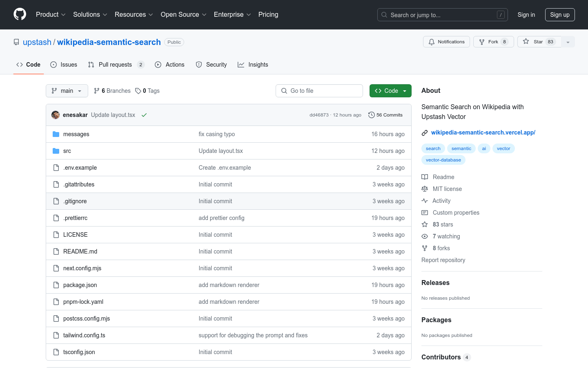Switch to the Issues tab
Image resolution: width=588 pixels, height=368 pixels.
[x=64, y=65]
